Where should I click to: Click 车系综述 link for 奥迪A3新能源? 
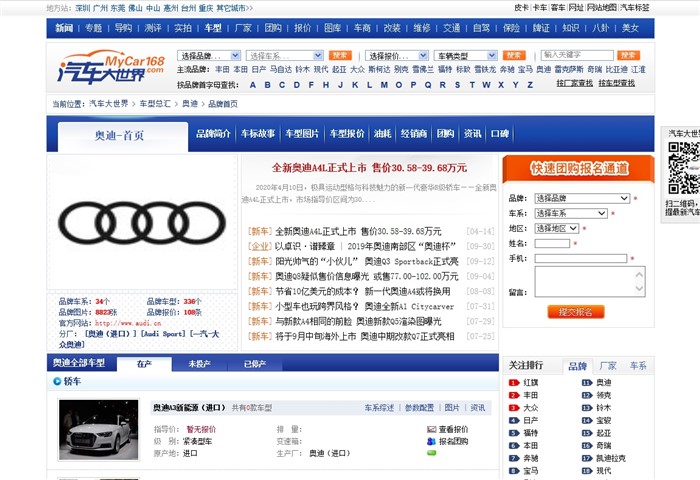click(379, 408)
